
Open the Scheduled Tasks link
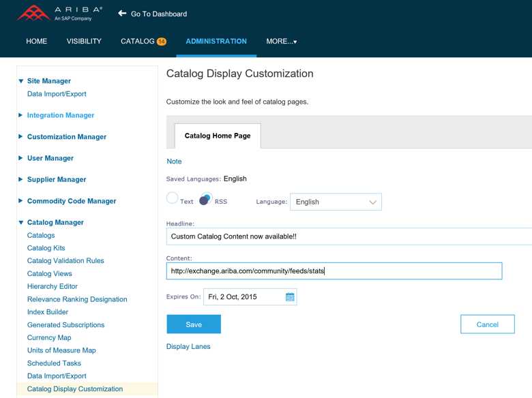click(54, 363)
